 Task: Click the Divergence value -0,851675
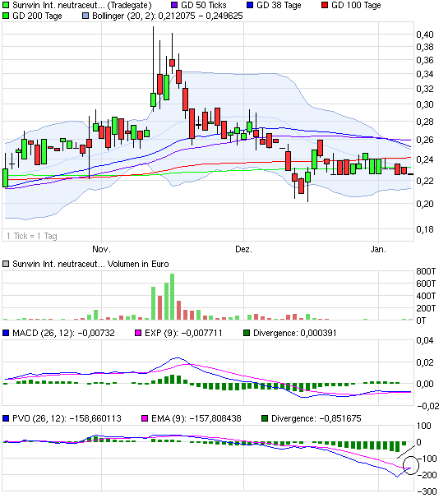[x=340, y=418]
